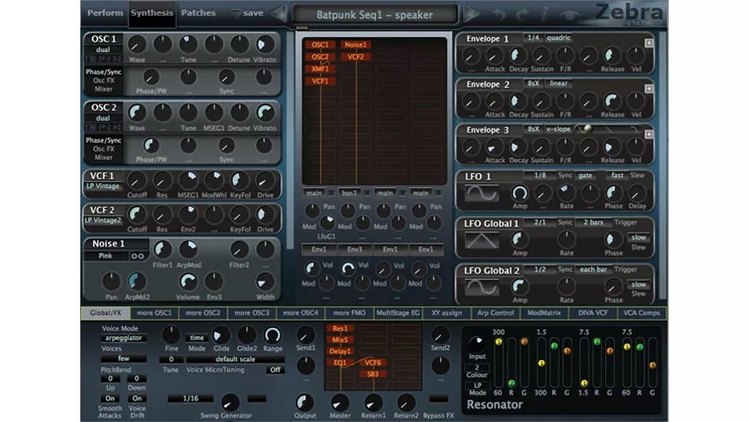Click the first lane's Env1 button
750x422 pixels.
point(319,249)
